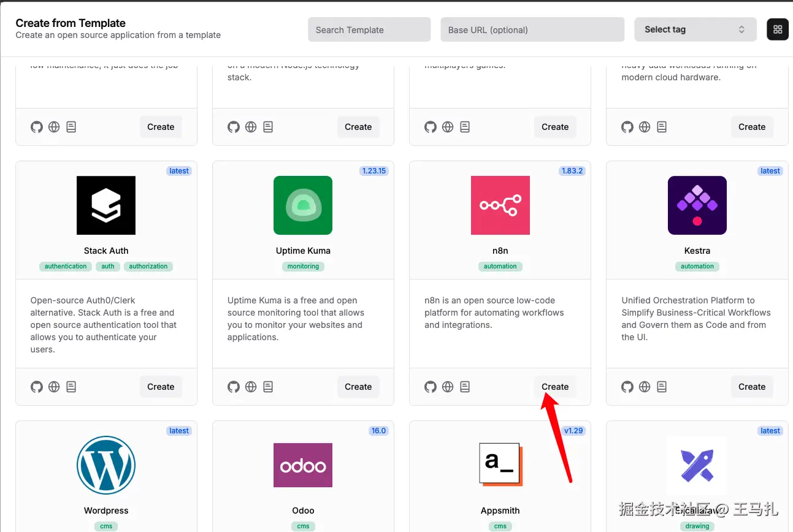This screenshot has height=532, width=793.
Task: Open n8n GitHub repository icon
Action: click(x=431, y=387)
